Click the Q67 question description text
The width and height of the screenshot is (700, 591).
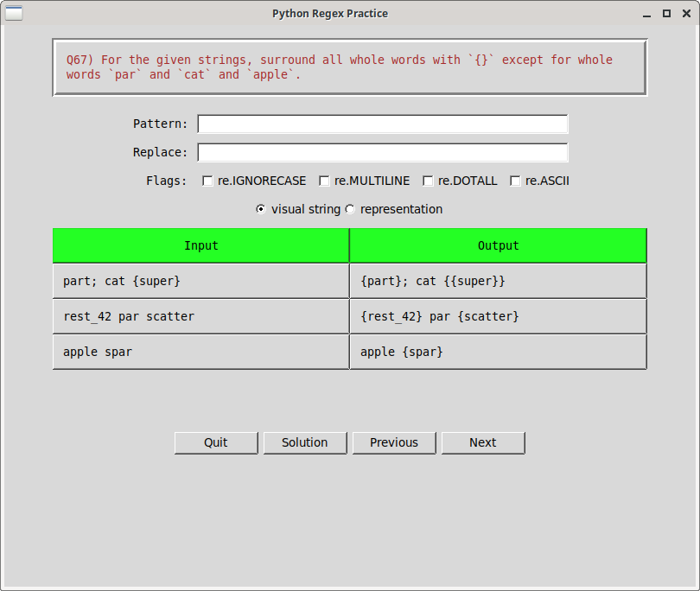point(340,67)
